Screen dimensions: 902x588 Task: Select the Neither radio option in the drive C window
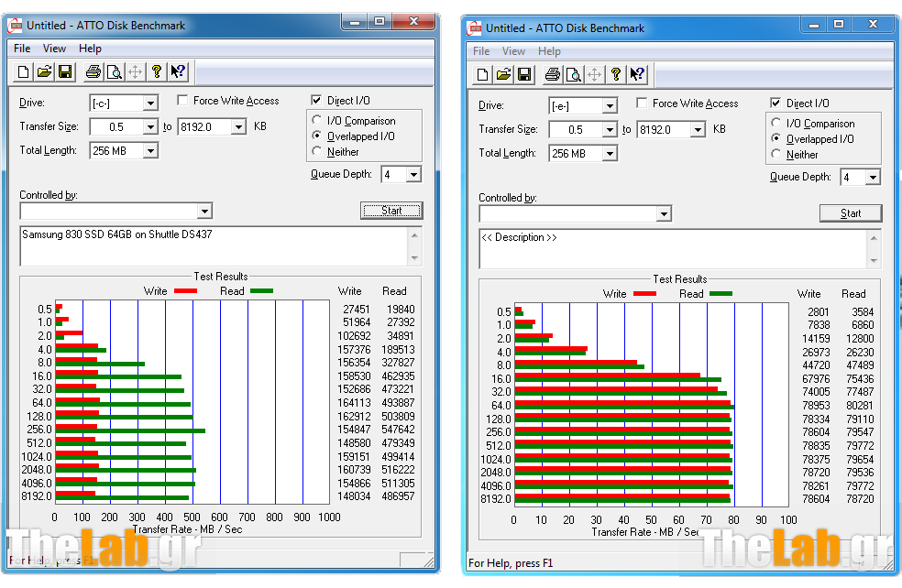point(318,152)
